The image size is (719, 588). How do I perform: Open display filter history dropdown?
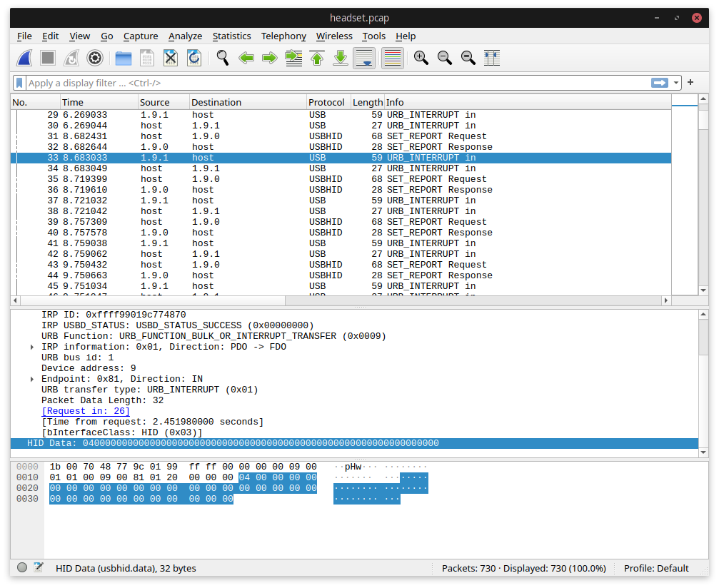[x=676, y=83]
